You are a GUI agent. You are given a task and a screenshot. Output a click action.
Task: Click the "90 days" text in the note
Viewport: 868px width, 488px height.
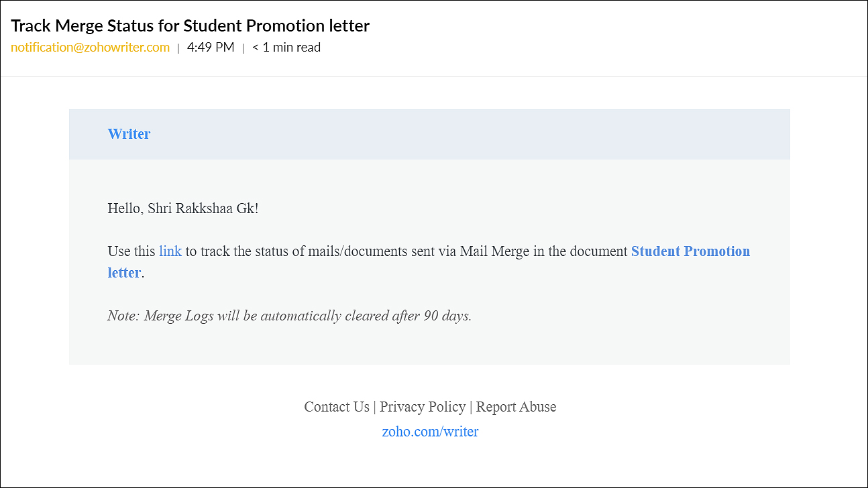(447, 316)
